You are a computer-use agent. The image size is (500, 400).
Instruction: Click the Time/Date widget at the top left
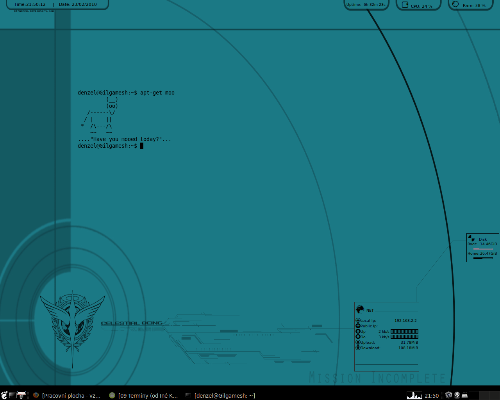(x=57, y=4)
